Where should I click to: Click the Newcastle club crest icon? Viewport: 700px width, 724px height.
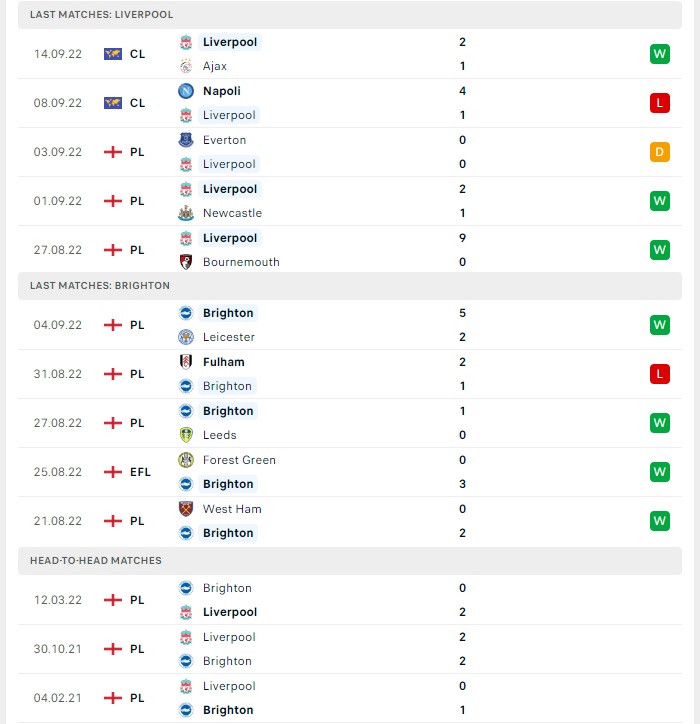(186, 213)
